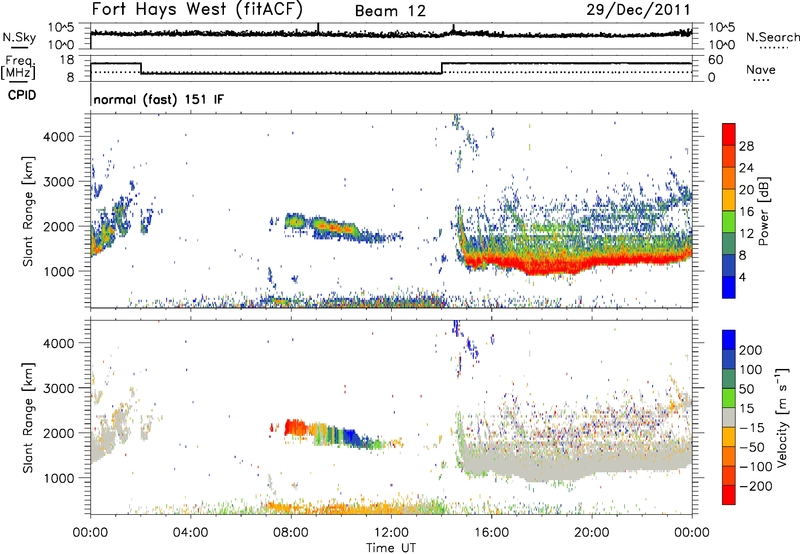
Task: Click the 'N.Sky' axis label
Action: 19,37
